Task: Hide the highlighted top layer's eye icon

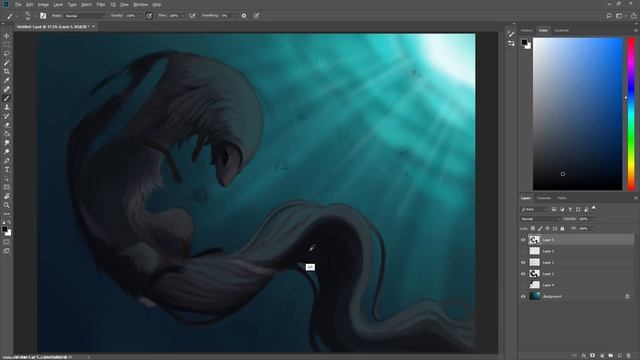Action: point(523,240)
